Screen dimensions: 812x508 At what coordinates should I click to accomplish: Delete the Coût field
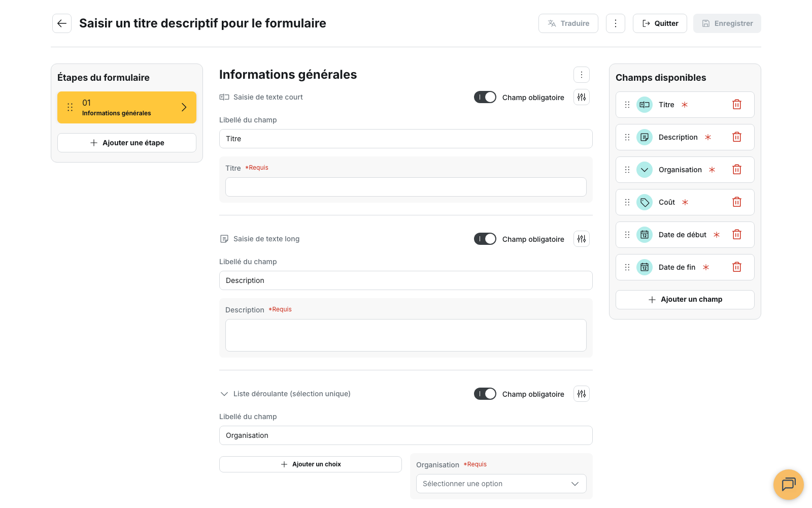coord(737,202)
